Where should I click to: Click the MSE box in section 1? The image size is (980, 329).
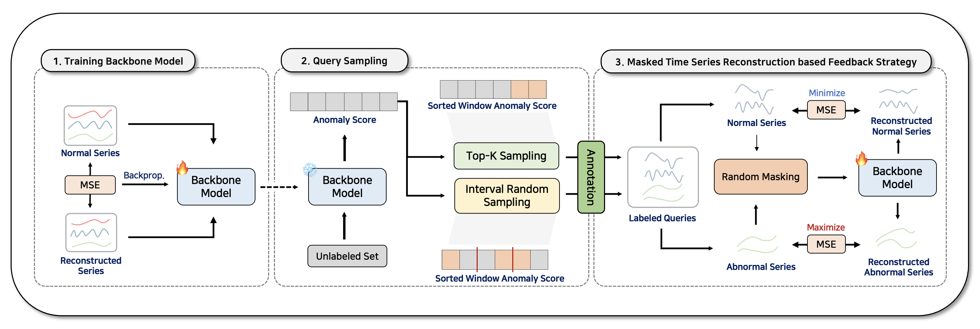point(90,185)
